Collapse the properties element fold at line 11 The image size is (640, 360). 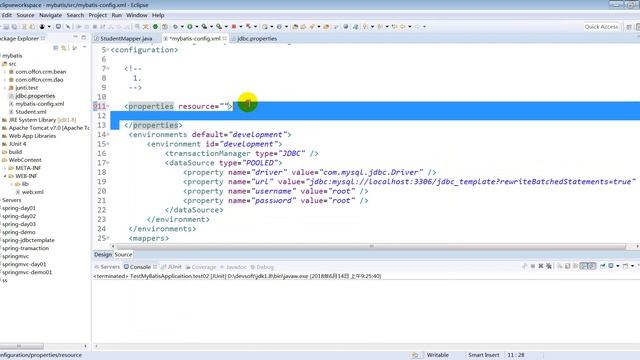[x=108, y=106]
